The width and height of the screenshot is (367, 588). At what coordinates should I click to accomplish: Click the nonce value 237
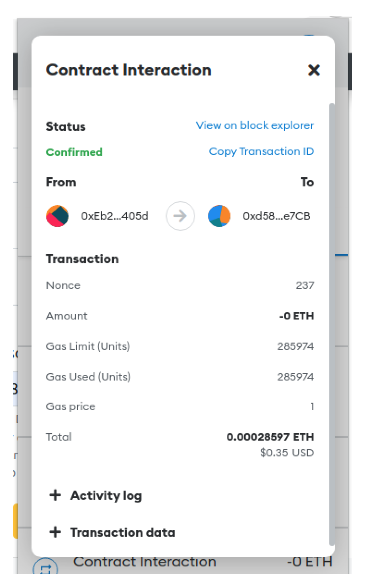[305, 286]
